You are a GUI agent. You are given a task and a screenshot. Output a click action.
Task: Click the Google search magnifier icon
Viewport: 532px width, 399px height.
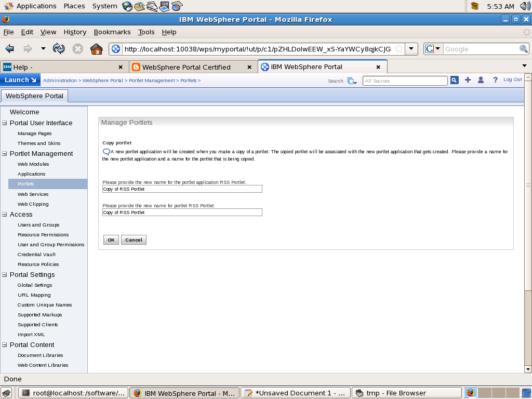pyautogui.click(x=524, y=49)
